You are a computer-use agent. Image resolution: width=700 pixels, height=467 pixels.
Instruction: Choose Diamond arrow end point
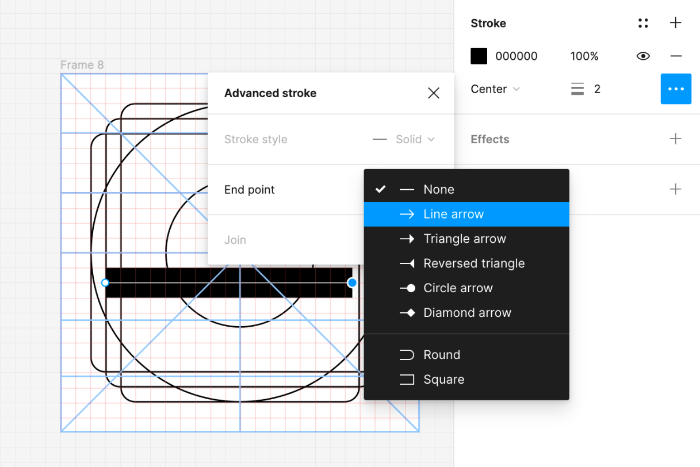coord(467,313)
